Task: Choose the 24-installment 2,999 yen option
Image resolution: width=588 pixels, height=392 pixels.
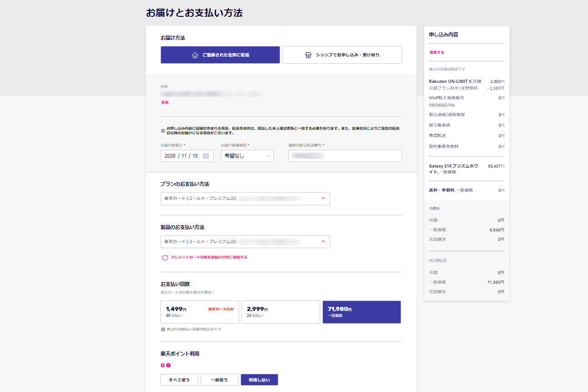Action: pyautogui.click(x=281, y=312)
